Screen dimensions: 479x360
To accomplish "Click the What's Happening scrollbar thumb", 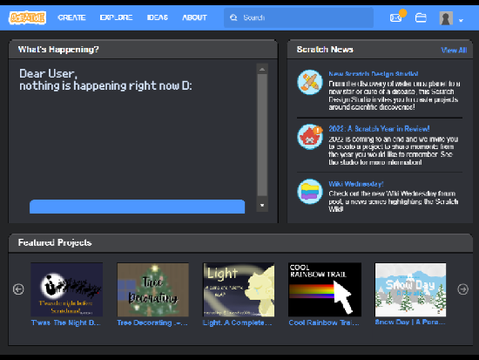I will coord(262,135).
